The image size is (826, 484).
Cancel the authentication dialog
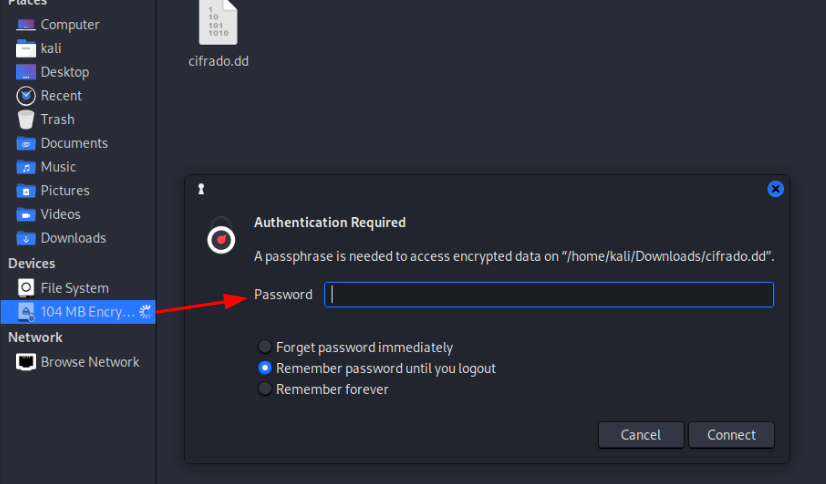click(x=641, y=435)
